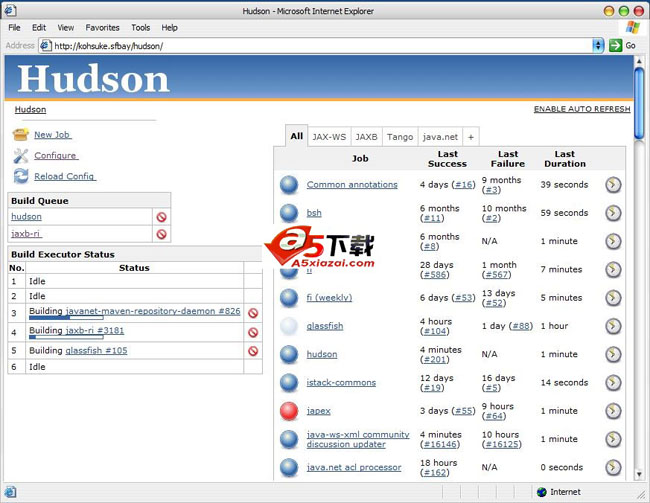The image size is (650, 503).
Task: Open the Favorites menu
Action: [x=102, y=28]
